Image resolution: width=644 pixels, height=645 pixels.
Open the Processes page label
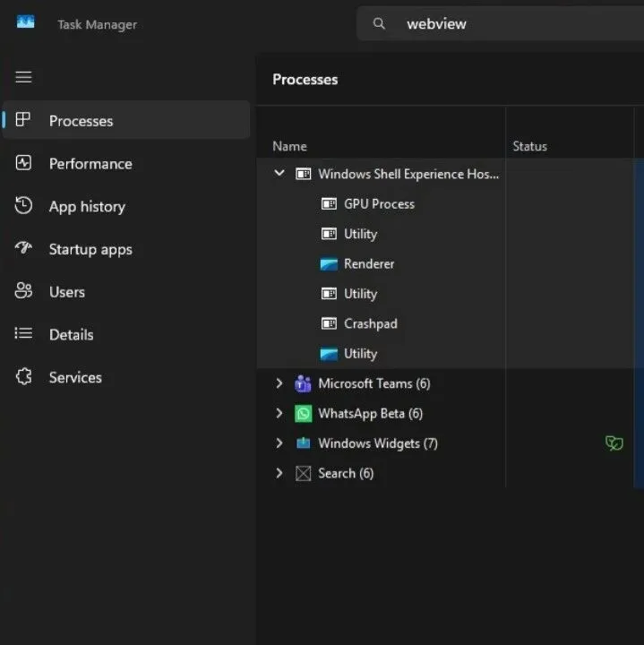(81, 121)
